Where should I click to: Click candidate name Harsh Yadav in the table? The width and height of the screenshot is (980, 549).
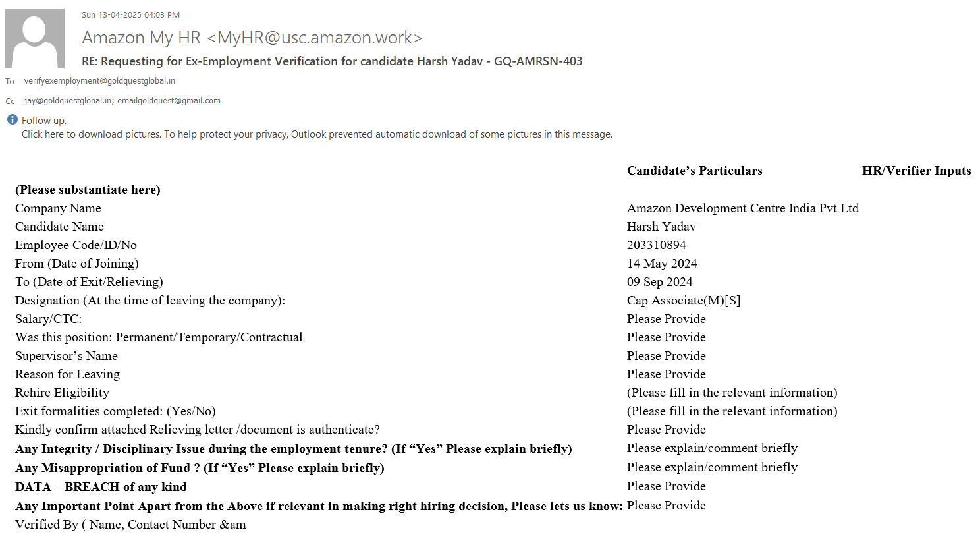tap(661, 227)
